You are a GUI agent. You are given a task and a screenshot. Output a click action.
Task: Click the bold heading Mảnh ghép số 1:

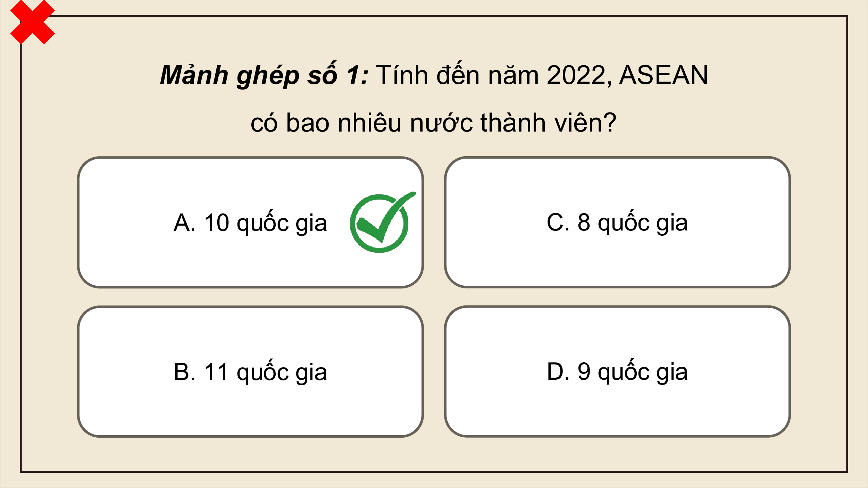[x=264, y=74]
